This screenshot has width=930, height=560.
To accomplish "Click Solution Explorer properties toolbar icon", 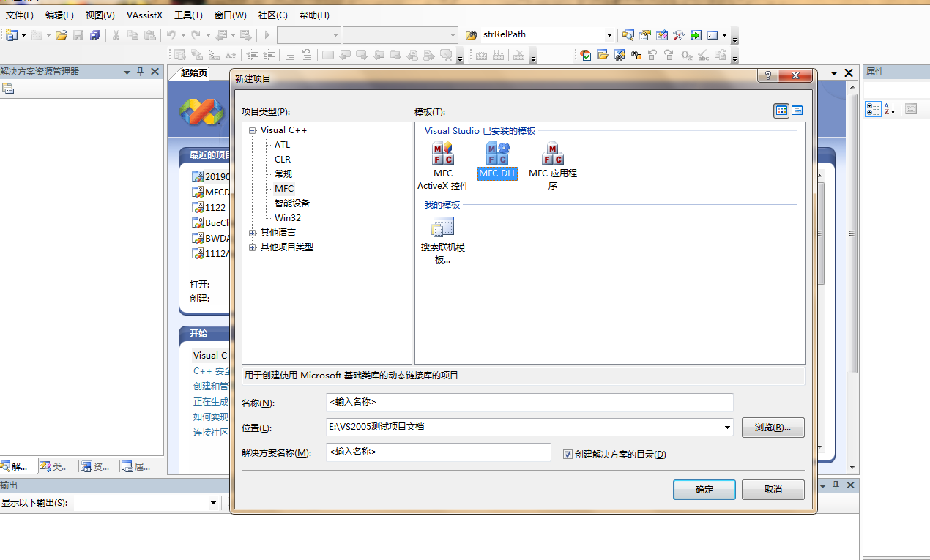I will click(x=8, y=89).
